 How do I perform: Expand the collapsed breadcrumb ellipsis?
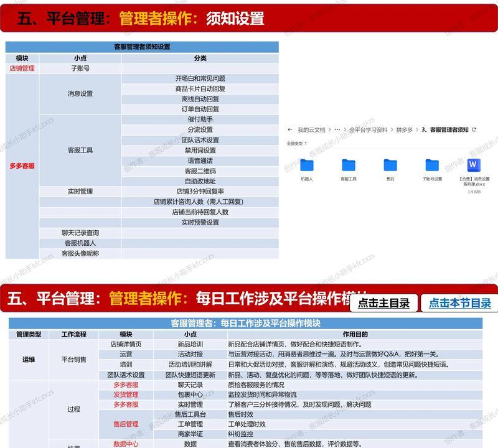337,129
